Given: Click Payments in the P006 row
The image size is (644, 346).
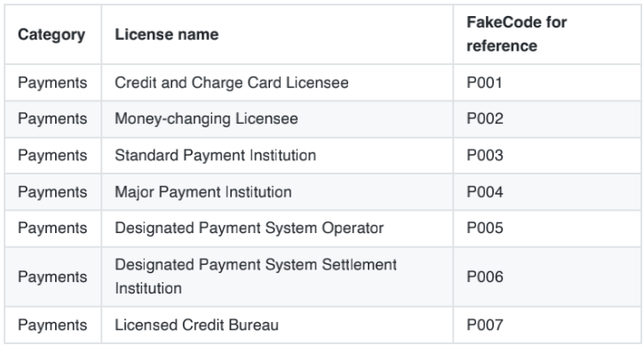Looking at the screenshot, I should click(x=52, y=278).
